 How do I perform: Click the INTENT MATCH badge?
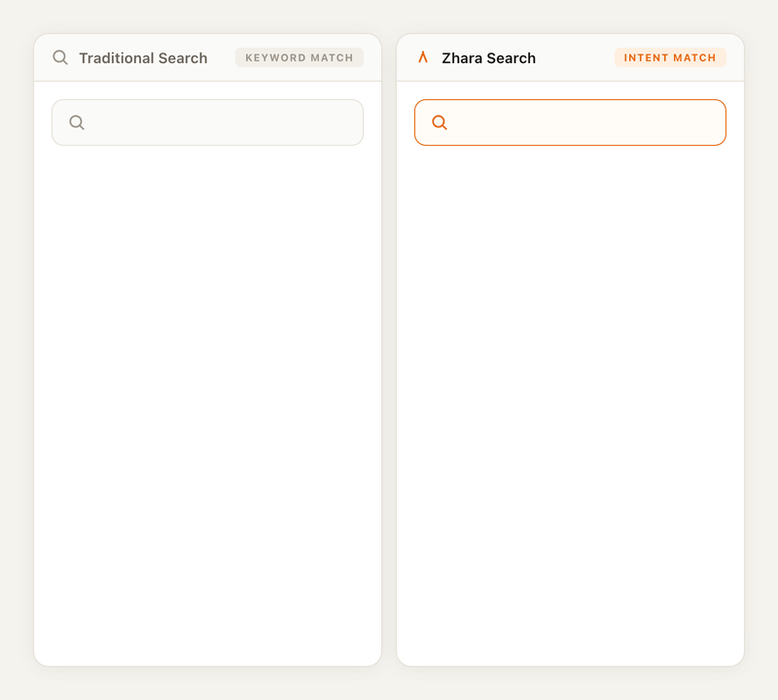click(670, 57)
